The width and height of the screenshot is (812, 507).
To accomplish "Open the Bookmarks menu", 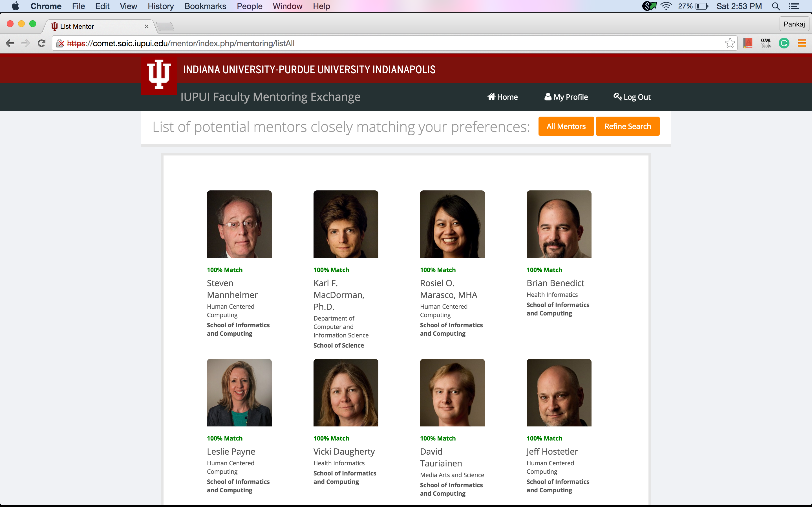I will 205,6.
